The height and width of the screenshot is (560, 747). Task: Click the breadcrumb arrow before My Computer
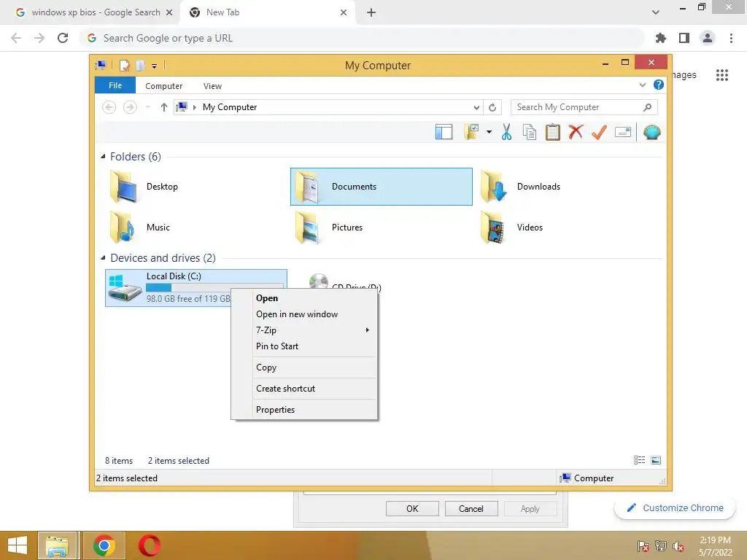click(194, 107)
